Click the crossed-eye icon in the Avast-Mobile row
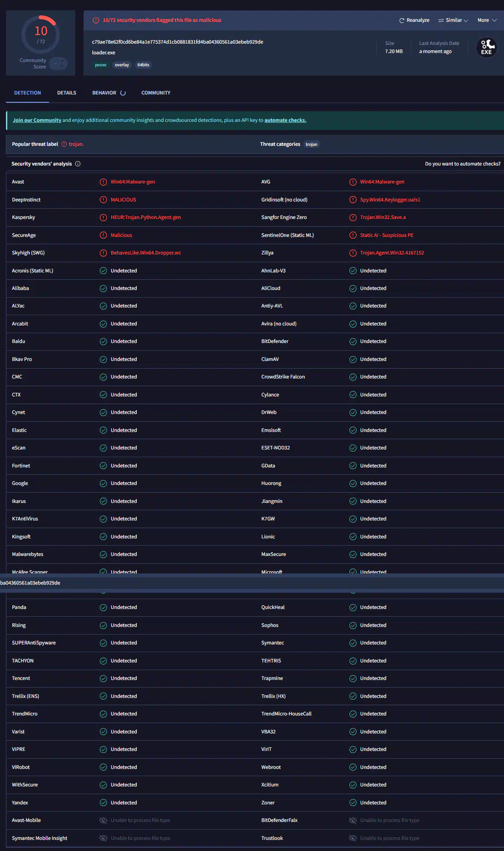This screenshot has width=504, height=851. click(x=103, y=820)
